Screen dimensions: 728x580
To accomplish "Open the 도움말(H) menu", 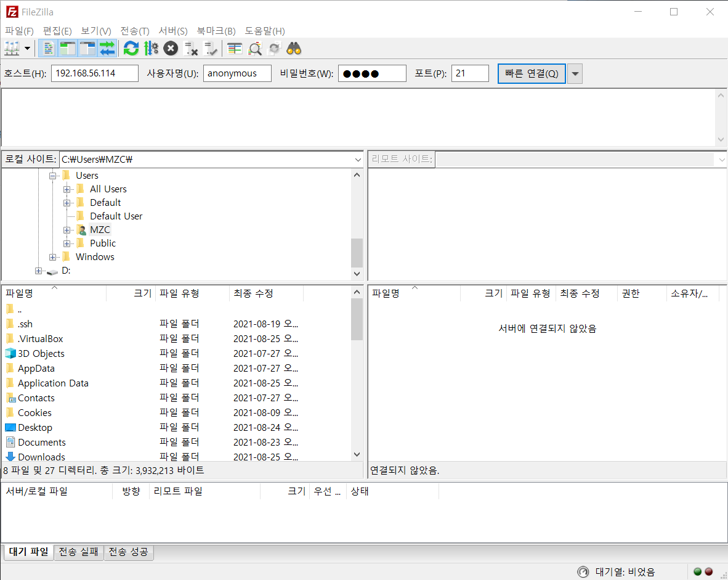I will 265,31.
